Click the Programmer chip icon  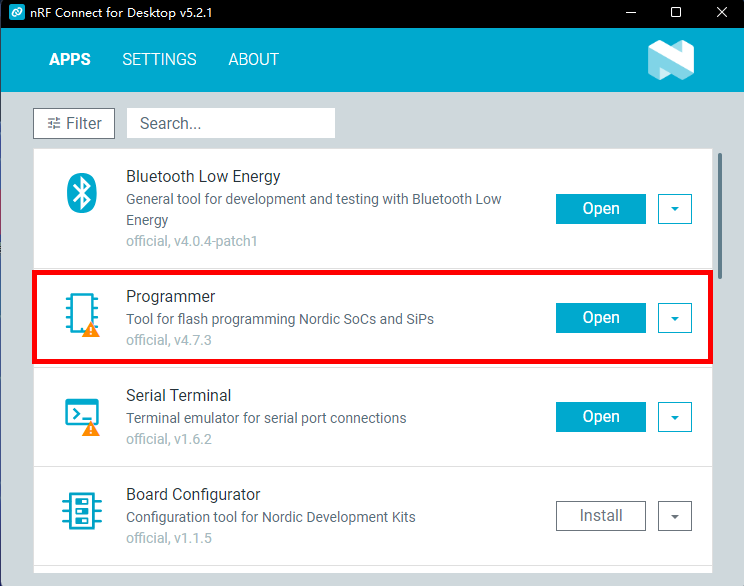tap(82, 315)
